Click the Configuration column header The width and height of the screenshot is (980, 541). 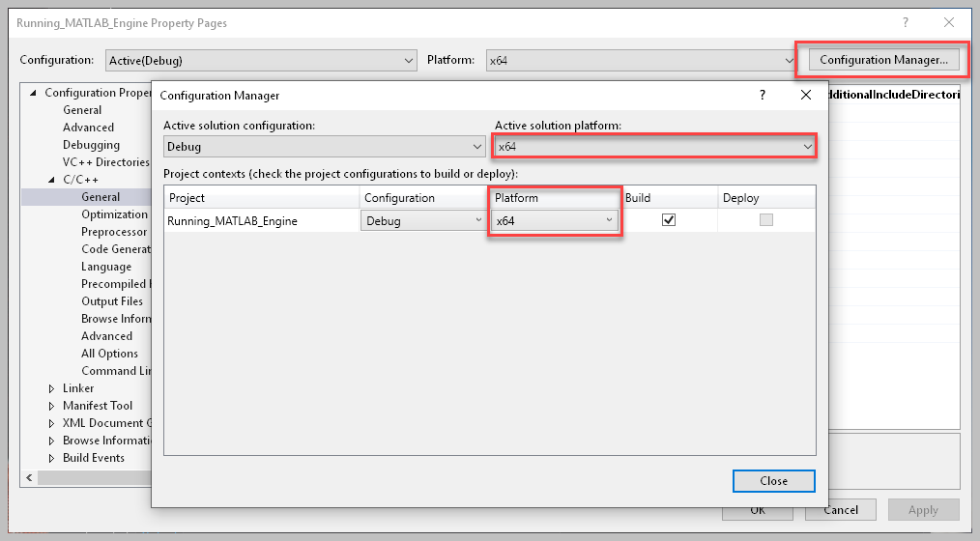[x=424, y=198]
